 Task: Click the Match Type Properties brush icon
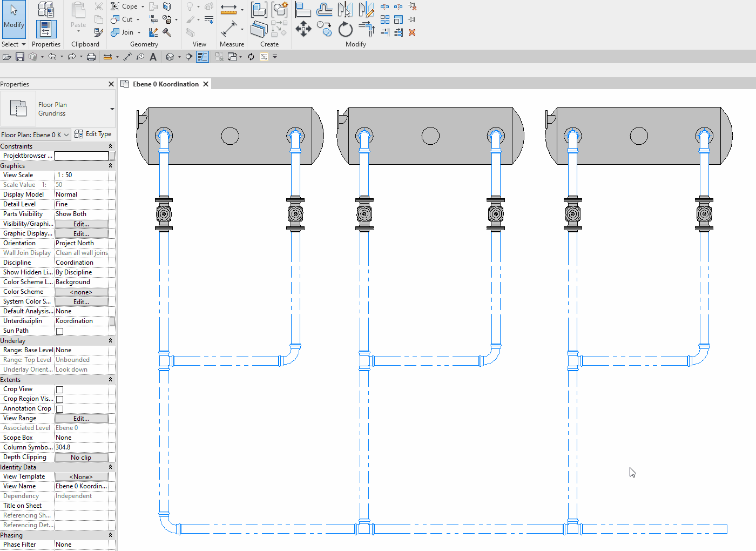[x=98, y=32]
